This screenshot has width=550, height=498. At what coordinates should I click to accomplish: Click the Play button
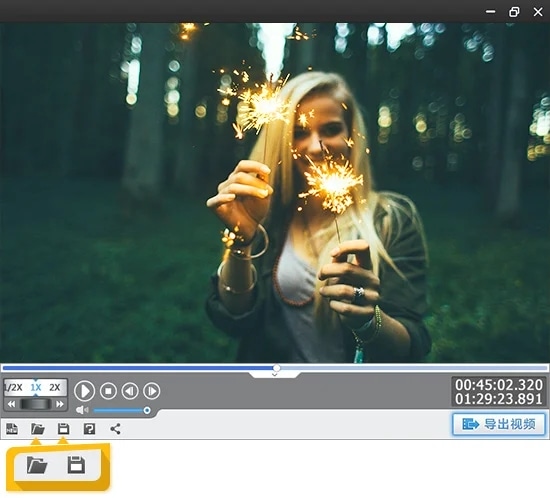coord(85,391)
